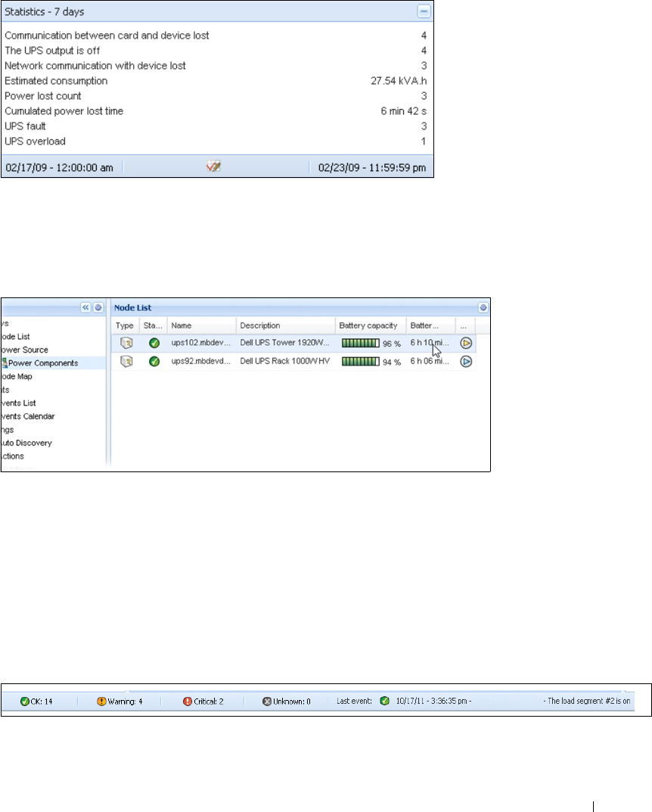Select the ups92.mbdevd node name
The width and height of the screenshot is (652, 812).
coord(200,362)
